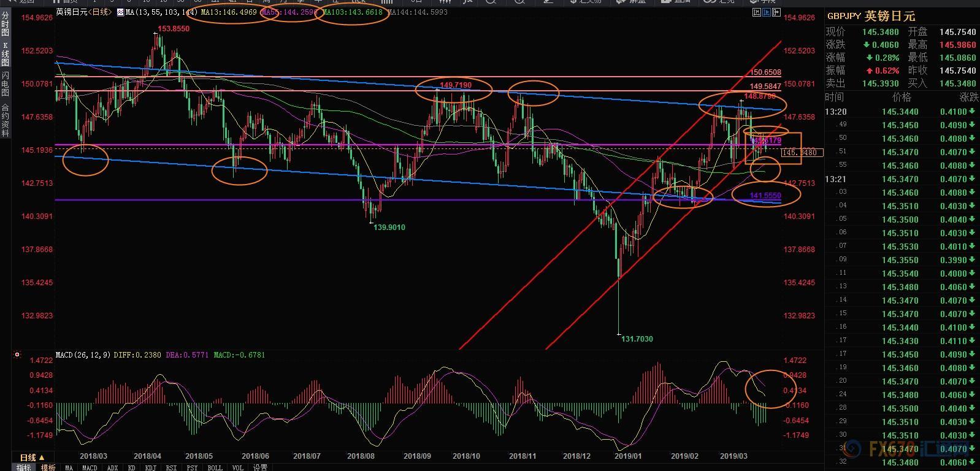Click the MA103:143.6618 value
Viewport: 980px width, 471px height.
pos(352,12)
